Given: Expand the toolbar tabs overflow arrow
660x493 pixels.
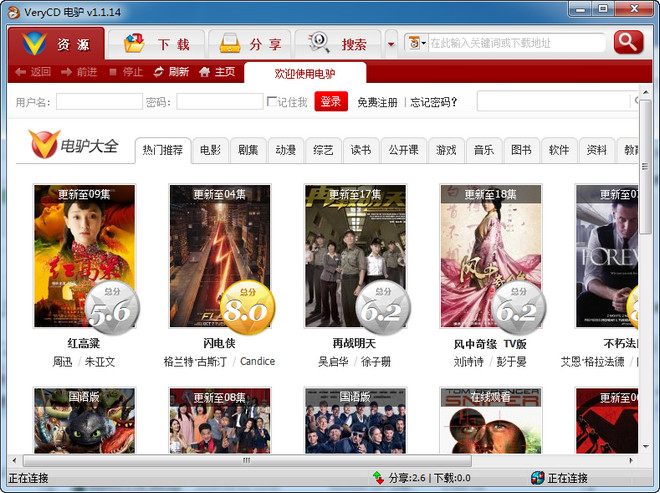Looking at the screenshot, I should click(390, 44).
